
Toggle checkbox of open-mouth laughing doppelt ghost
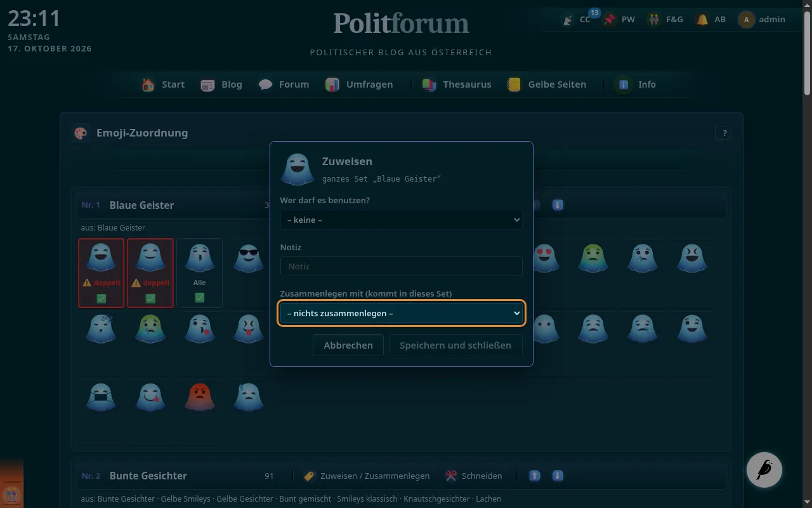(x=101, y=298)
